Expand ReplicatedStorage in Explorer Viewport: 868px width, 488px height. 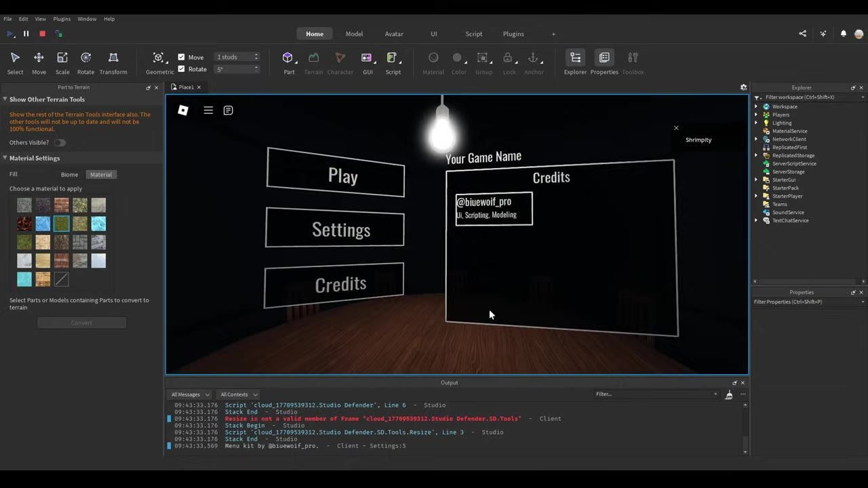click(x=757, y=155)
